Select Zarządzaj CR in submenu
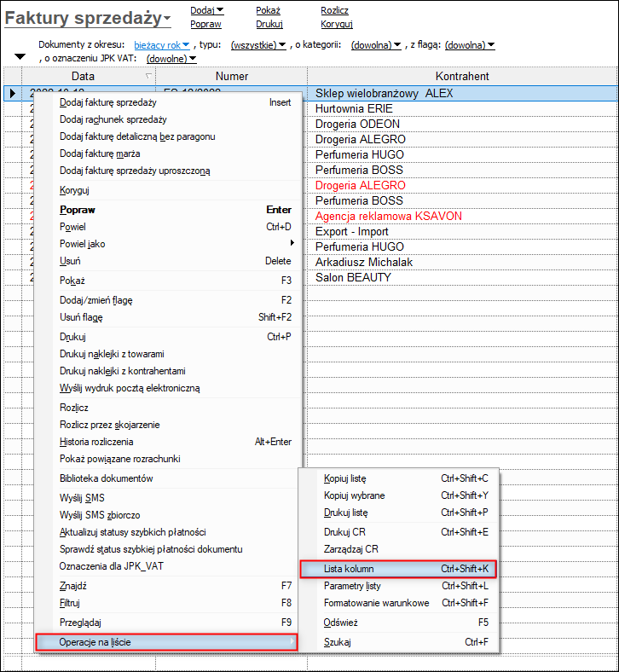 click(399, 549)
